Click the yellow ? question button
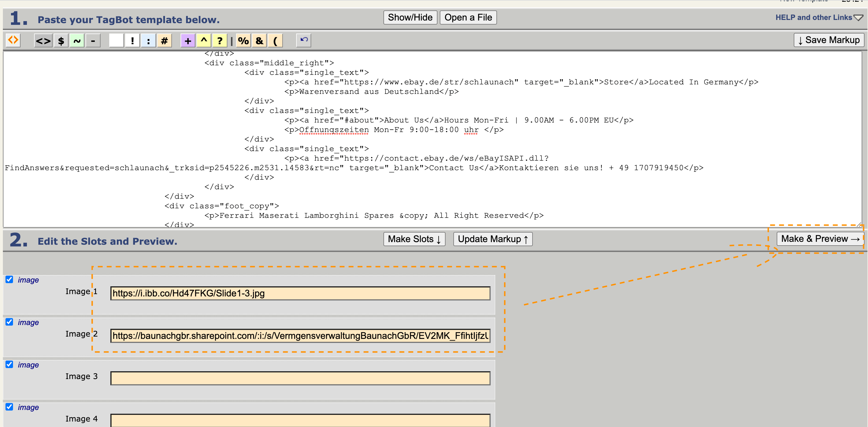The image size is (868, 427). 220,41
